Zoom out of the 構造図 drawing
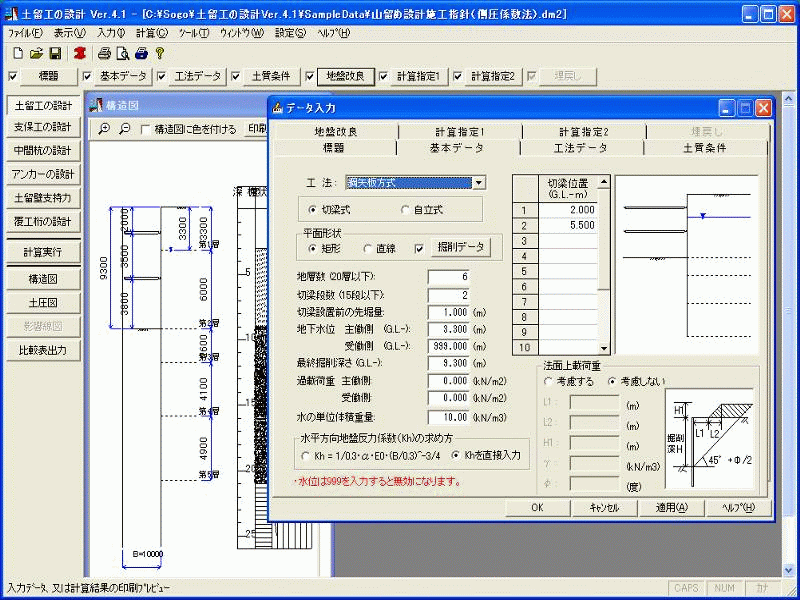Viewport: 800px width, 600px height. pos(127,126)
